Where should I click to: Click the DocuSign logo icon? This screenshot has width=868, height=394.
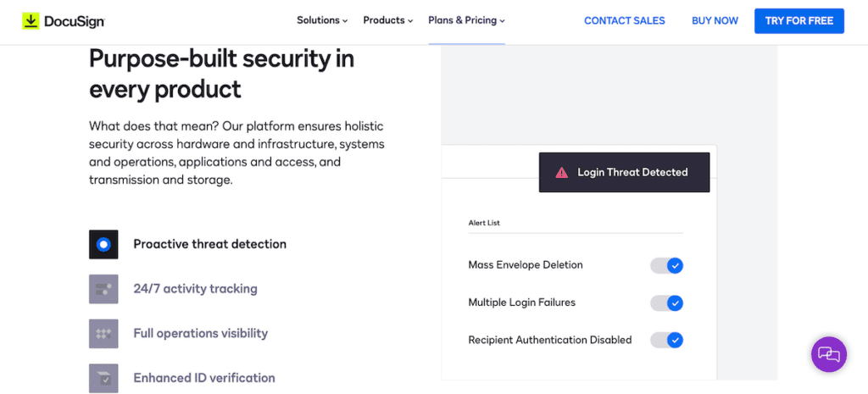pos(31,21)
